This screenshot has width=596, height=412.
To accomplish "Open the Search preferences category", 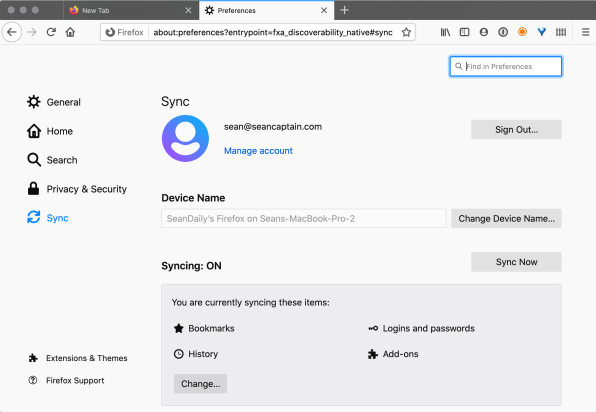I will [52, 160].
